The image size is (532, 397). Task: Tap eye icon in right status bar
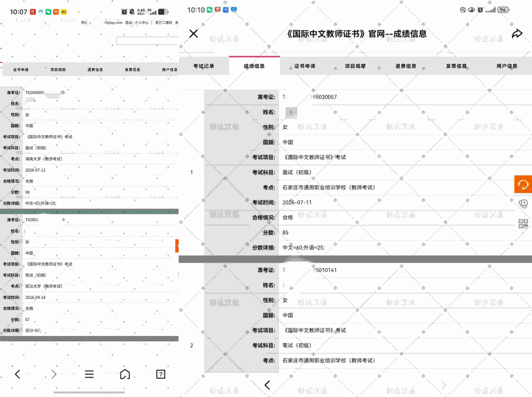471,10
